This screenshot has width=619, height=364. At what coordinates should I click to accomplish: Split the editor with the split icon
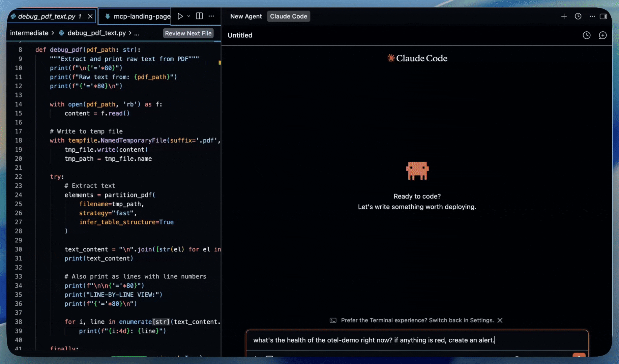(x=199, y=16)
